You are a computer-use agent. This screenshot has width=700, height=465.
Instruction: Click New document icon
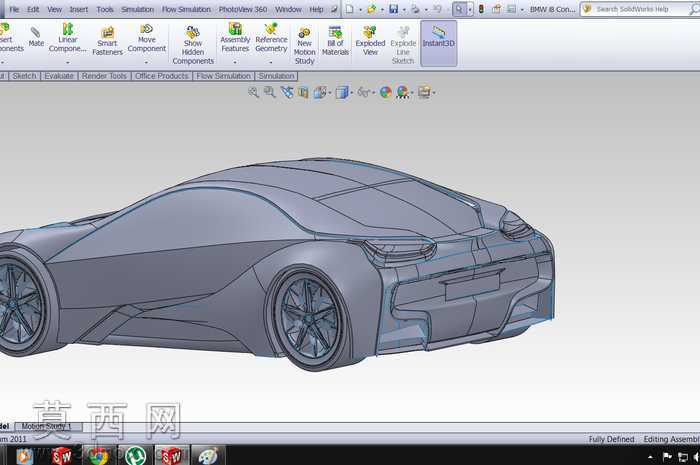[x=350, y=9]
